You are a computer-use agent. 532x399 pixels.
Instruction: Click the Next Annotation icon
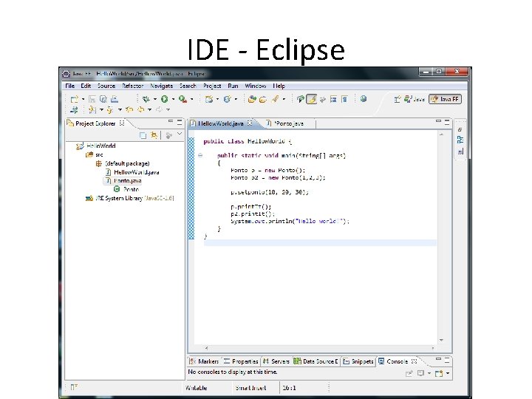click(92, 109)
